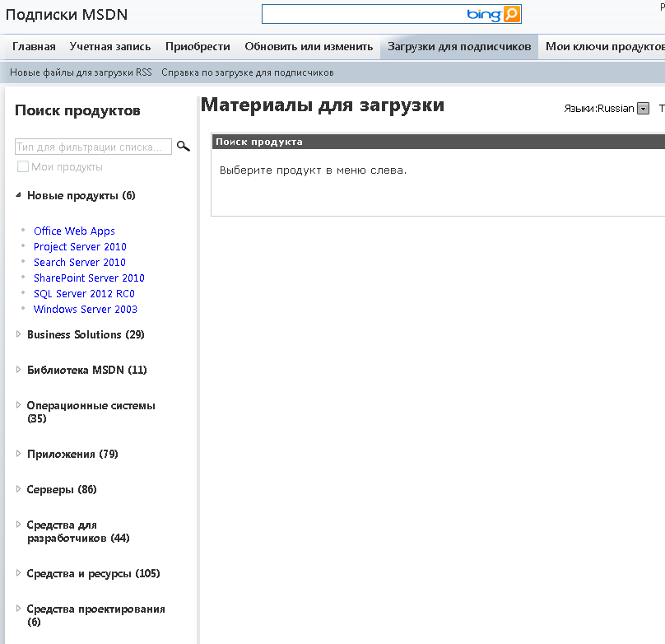Open the Приобрести tab
This screenshot has width=665, height=644.
pos(198,47)
